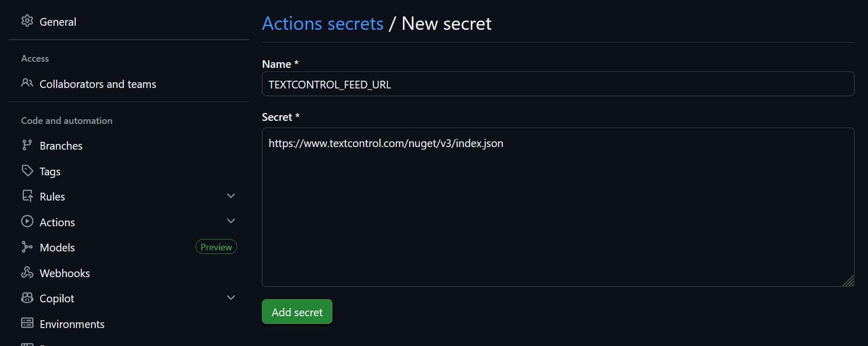The height and width of the screenshot is (346, 868).
Task: Click the Actions secrets breadcrumb link
Action: pos(323,23)
